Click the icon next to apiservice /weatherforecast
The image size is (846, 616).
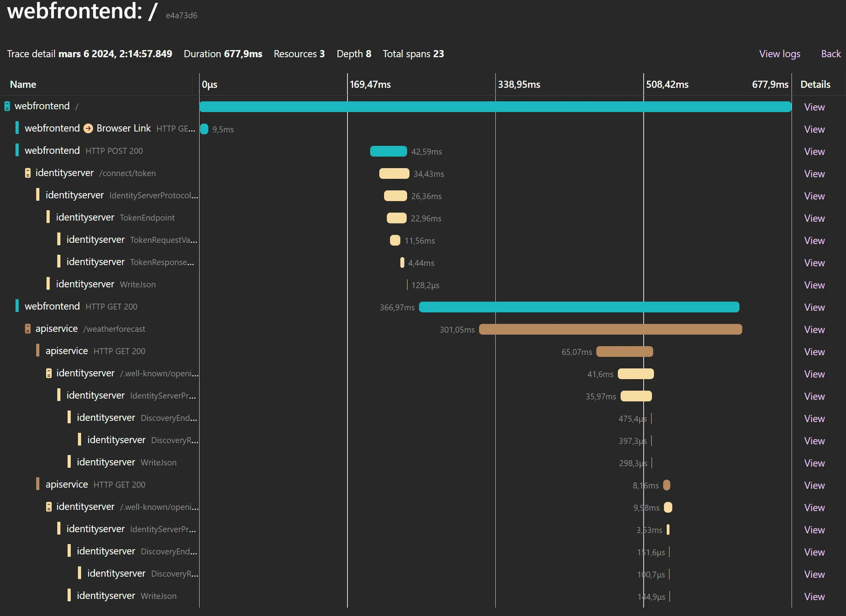click(27, 329)
